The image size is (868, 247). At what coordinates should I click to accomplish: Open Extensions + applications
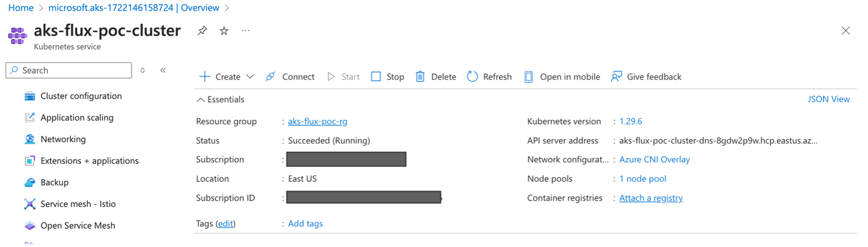coord(90,160)
